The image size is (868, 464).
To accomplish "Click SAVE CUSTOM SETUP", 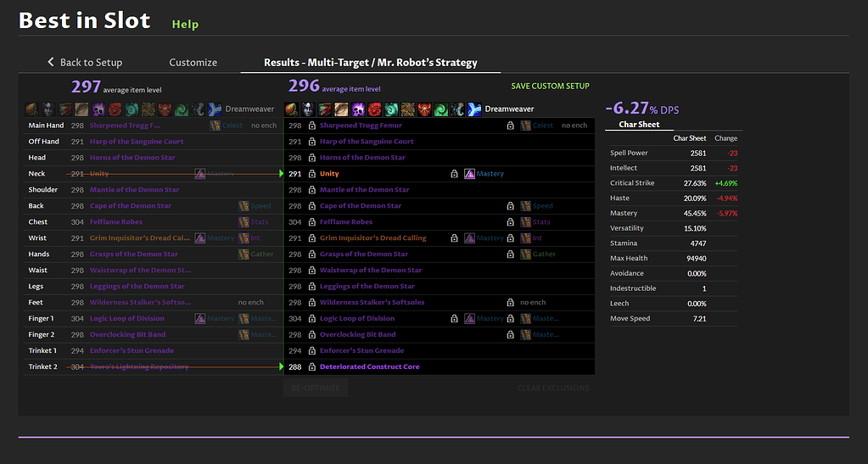I will coord(550,86).
